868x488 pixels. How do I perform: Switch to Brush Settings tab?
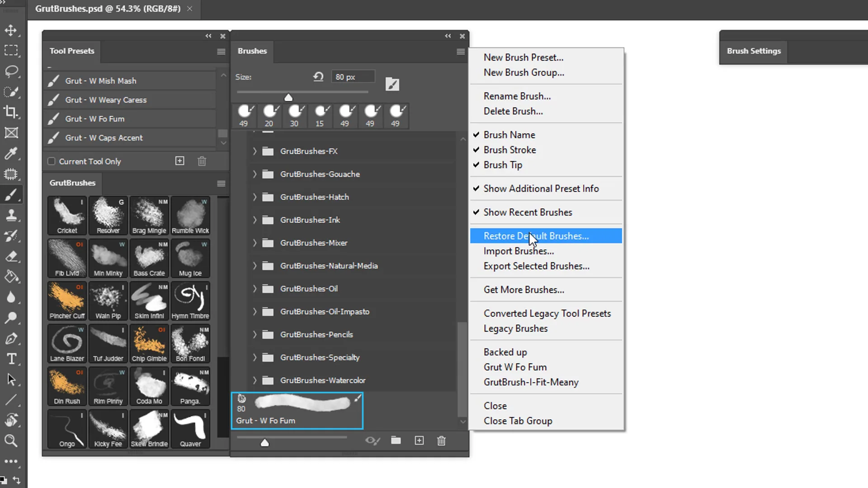(754, 51)
